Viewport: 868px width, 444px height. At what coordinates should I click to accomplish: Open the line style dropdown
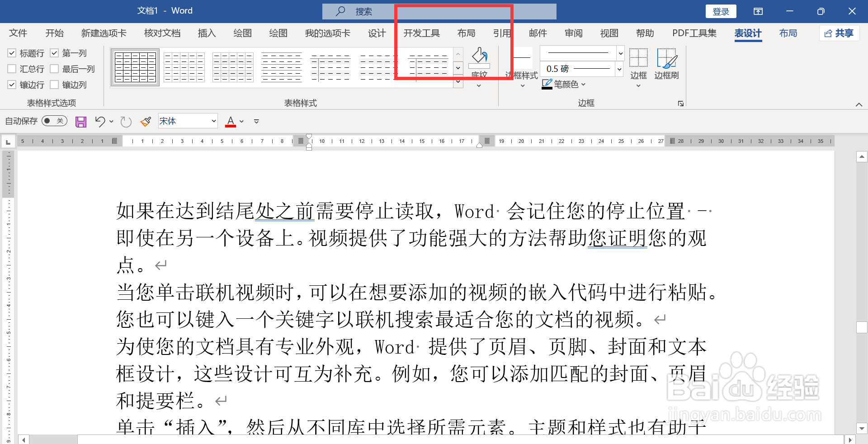tap(621, 53)
